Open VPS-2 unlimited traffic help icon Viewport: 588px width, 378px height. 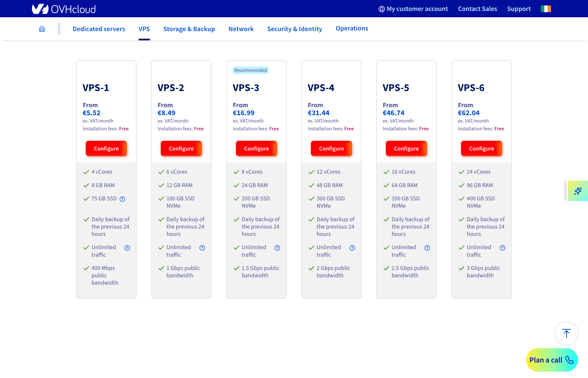pyautogui.click(x=202, y=248)
